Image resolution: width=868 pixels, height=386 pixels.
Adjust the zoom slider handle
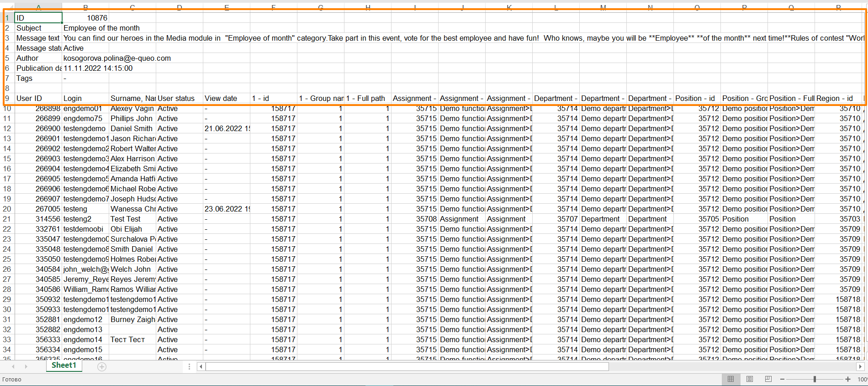click(x=815, y=379)
